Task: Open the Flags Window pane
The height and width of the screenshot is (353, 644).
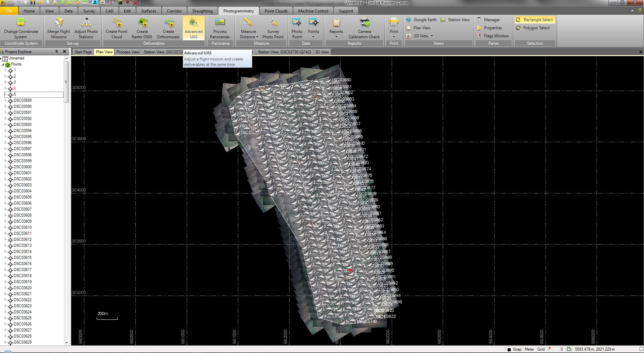Action: [493, 36]
